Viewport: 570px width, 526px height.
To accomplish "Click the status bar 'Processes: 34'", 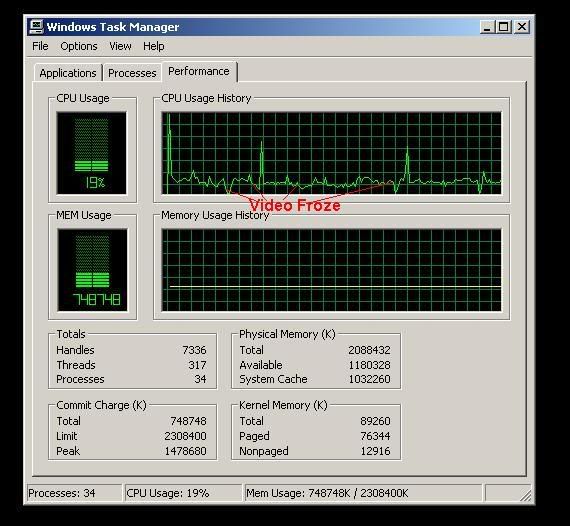I will pyautogui.click(x=74, y=493).
